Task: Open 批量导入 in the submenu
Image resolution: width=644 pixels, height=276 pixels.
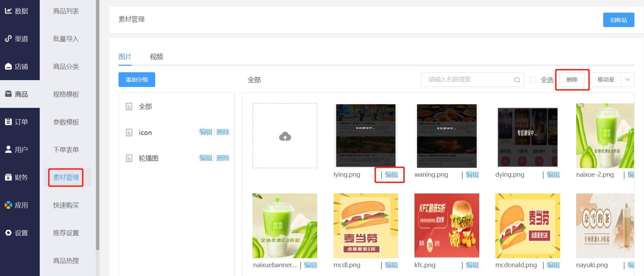Action: pyautogui.click(x=66, y=39)
